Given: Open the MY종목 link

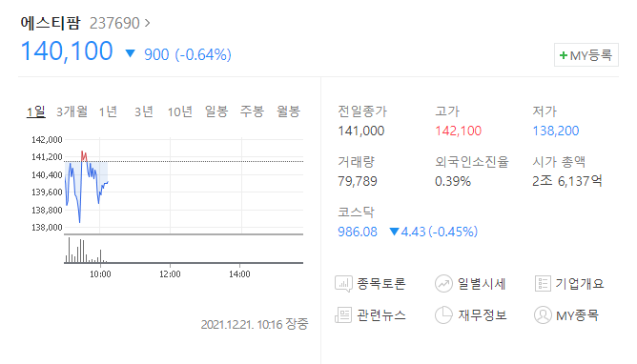Looking at the screenshot, I should 577,315.
